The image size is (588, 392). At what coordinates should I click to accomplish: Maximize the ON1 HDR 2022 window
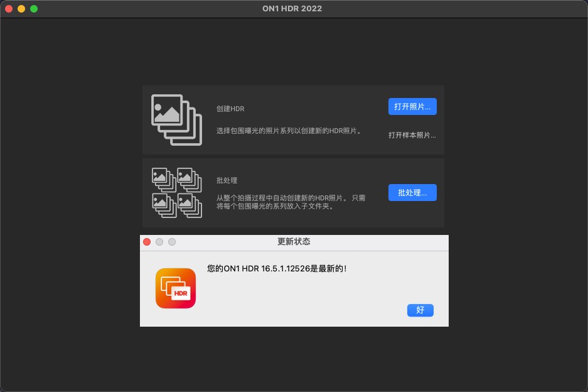[x=34, y=9]
